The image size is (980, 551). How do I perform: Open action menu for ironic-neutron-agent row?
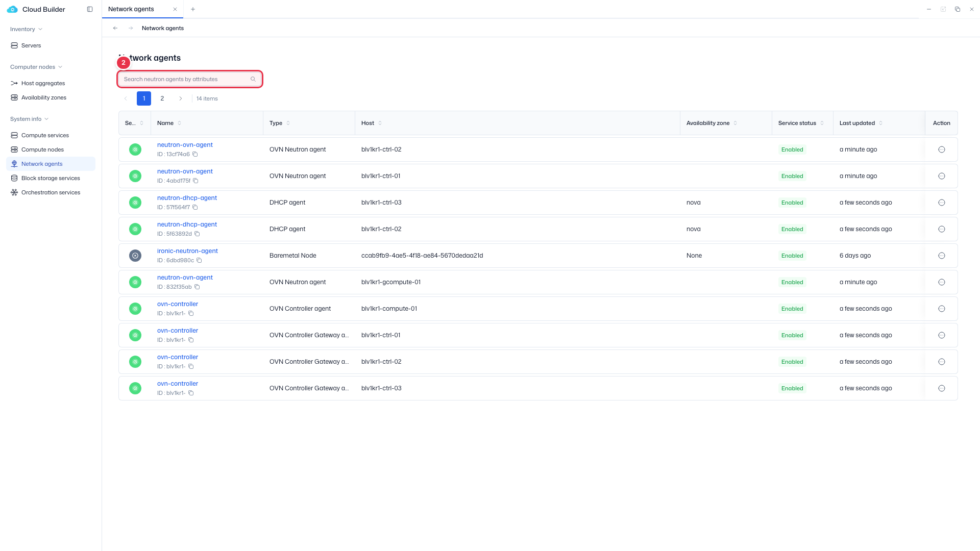(942, 256)
